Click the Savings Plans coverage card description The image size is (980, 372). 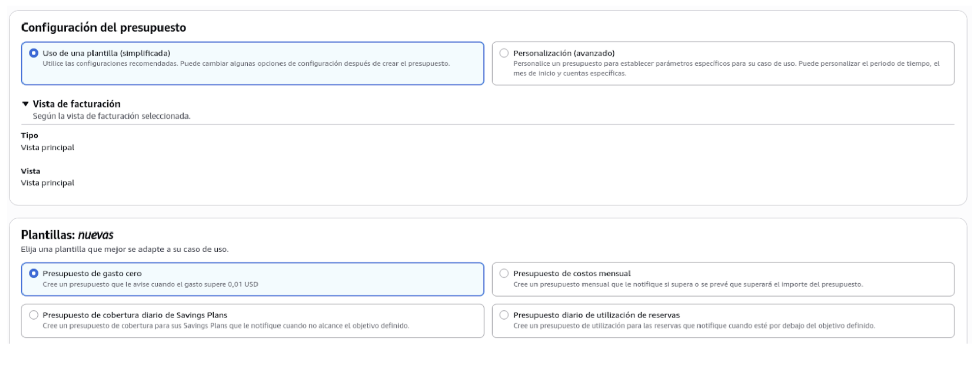pyautogui.click(x=226, y=325)
